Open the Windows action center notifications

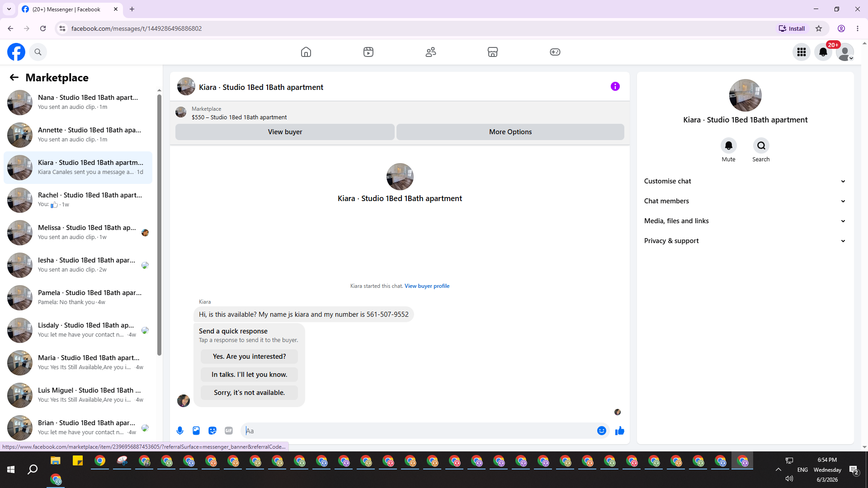click(x=854, y=470)
